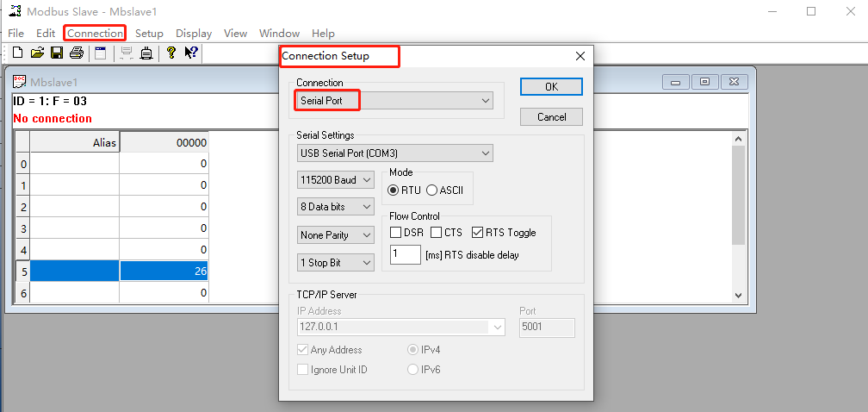Click the Print toolbar icon
Viewport: 868px width, 412px height.
tap(77, 53)
